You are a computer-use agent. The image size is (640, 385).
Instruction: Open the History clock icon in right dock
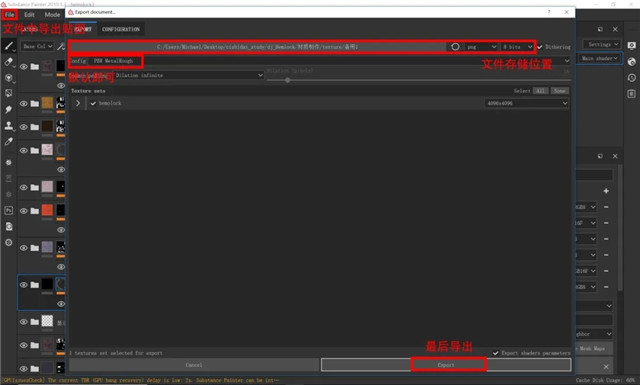[631, 78]
